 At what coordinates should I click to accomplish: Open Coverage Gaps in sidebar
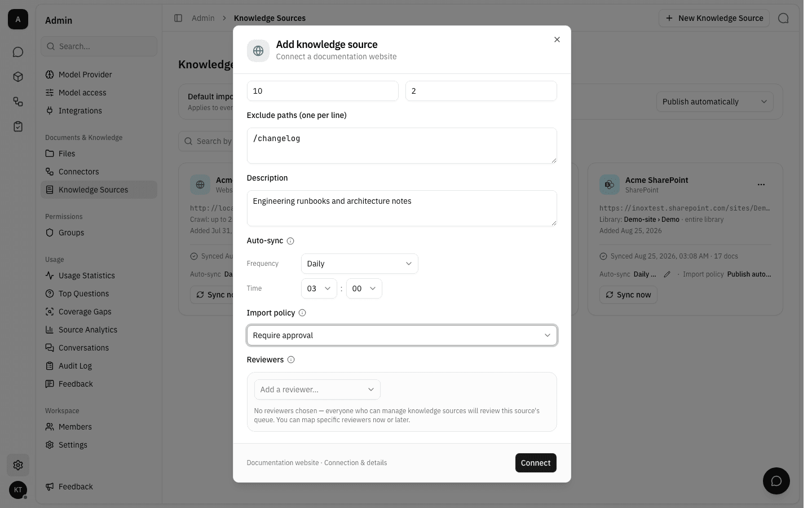[99, 312]
